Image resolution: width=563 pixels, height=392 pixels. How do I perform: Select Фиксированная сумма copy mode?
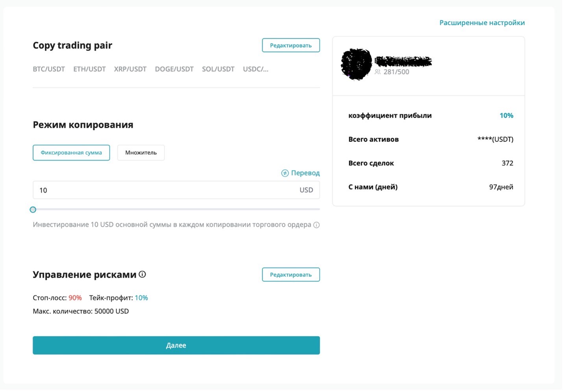71,153
